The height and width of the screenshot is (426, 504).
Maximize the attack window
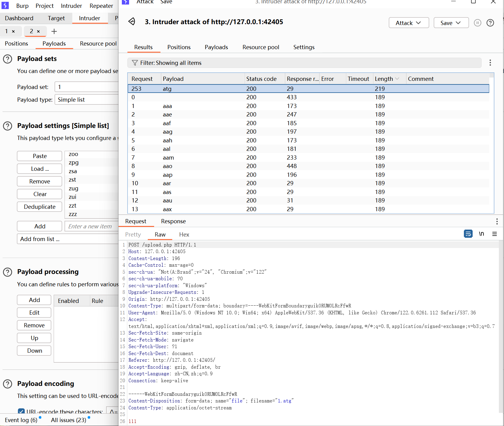(x=473, y=2)
